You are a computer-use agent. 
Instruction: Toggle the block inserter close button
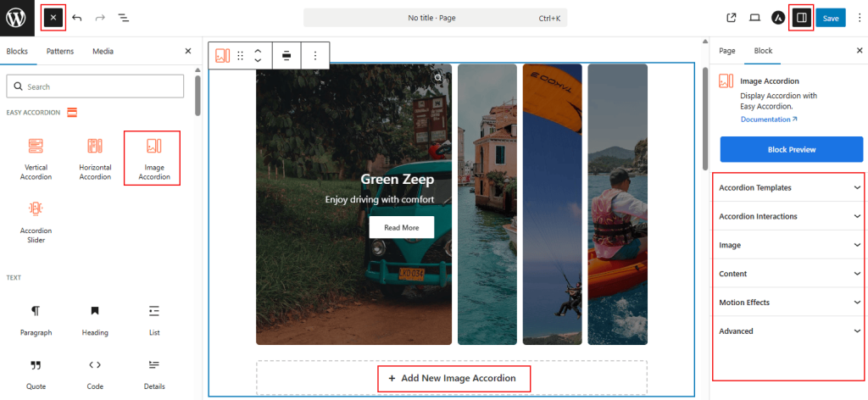coord(53,18)
